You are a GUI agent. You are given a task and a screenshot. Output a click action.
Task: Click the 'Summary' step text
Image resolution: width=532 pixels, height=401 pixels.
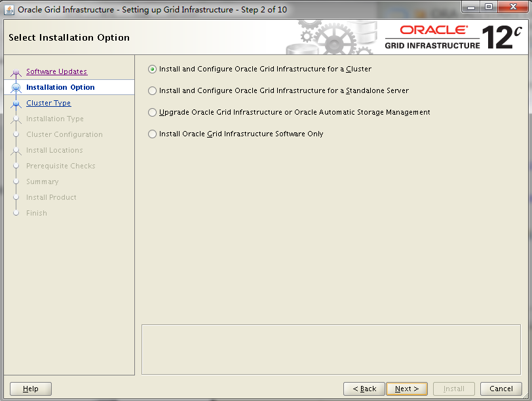pos(43,182)
